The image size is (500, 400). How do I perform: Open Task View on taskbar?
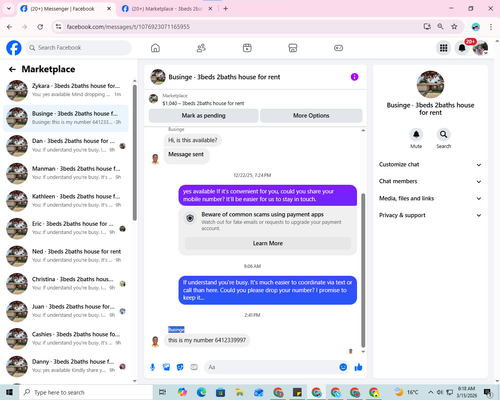(x=162, y=392)
